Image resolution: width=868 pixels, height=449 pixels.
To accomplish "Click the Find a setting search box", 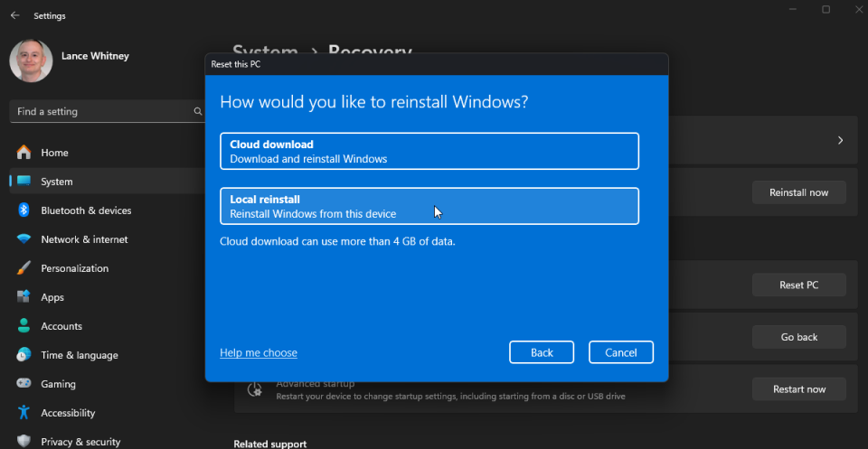I will (x=107, y=111).
